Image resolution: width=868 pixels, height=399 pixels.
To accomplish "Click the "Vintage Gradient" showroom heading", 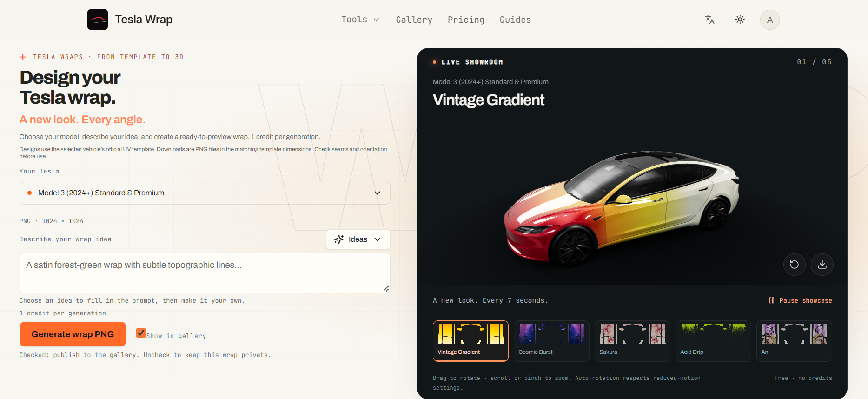I will [489, 100].
